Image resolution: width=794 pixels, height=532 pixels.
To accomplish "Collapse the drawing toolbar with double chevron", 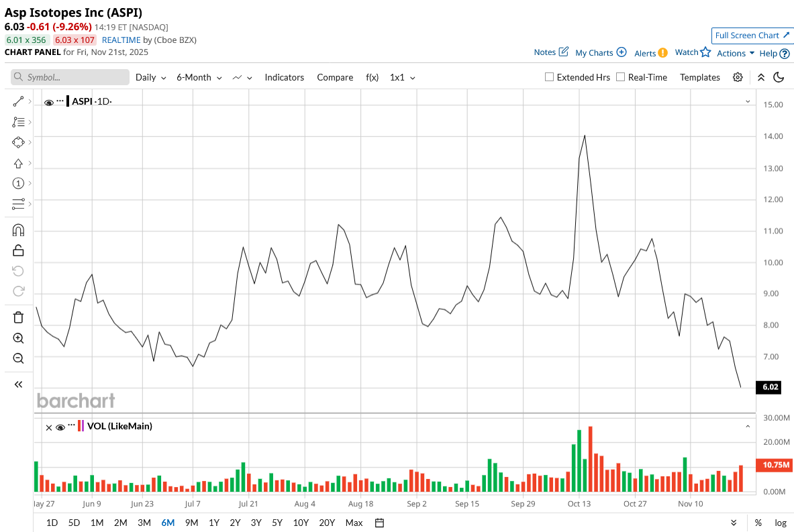I will (18, 384).
